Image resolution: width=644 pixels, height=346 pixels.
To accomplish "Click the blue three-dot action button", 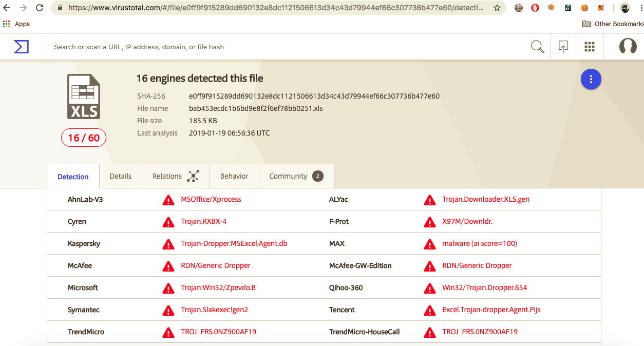I will 591,79.
